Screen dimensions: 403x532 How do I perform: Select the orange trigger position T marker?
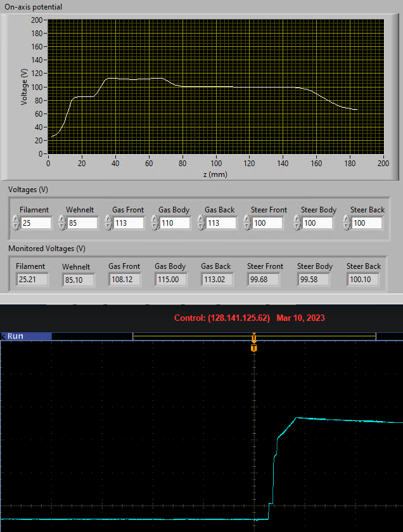(x=254, y=348)
